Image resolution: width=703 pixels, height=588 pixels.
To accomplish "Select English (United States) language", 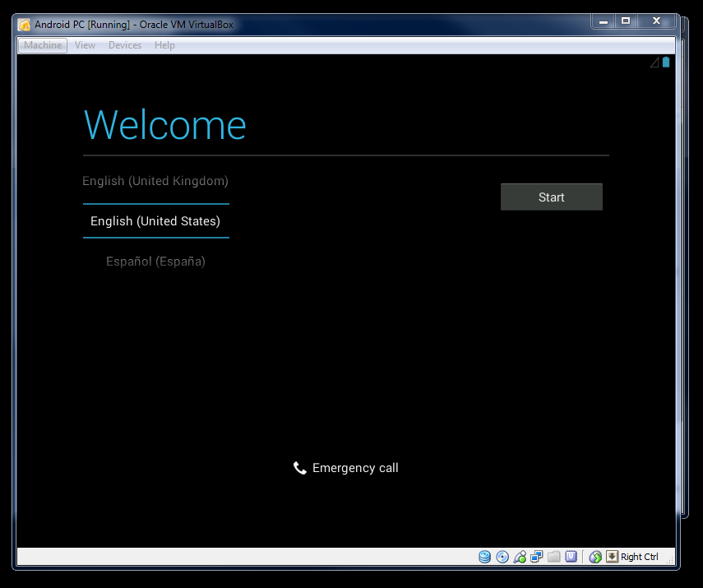I will pos(155,221).
